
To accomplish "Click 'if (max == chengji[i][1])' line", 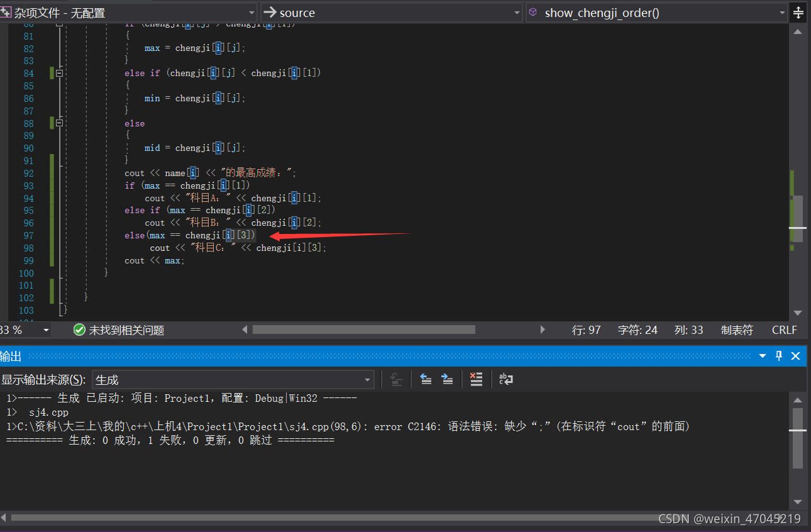I will (187, 186).
